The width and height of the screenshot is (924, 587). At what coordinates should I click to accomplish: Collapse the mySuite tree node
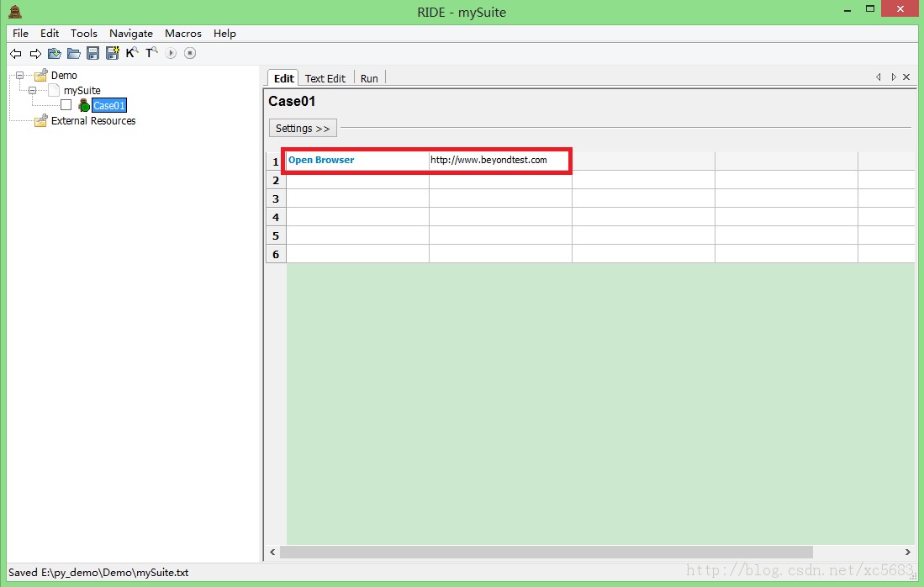(x=32, y=90)
